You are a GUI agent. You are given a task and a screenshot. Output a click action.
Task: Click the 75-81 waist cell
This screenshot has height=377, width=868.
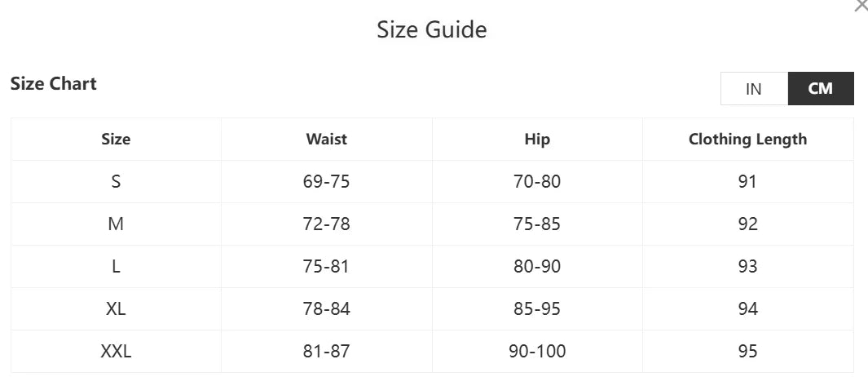click(326, 266)
